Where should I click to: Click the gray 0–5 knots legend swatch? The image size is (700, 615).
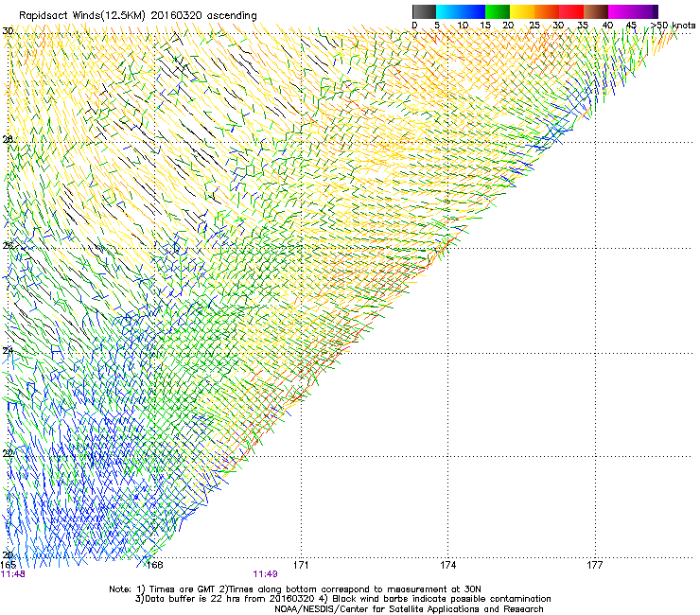pos(424,11)
